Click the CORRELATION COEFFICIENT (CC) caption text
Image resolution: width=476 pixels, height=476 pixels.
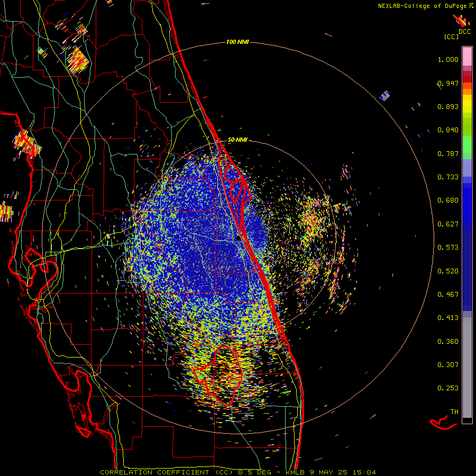tap(167, 472)
